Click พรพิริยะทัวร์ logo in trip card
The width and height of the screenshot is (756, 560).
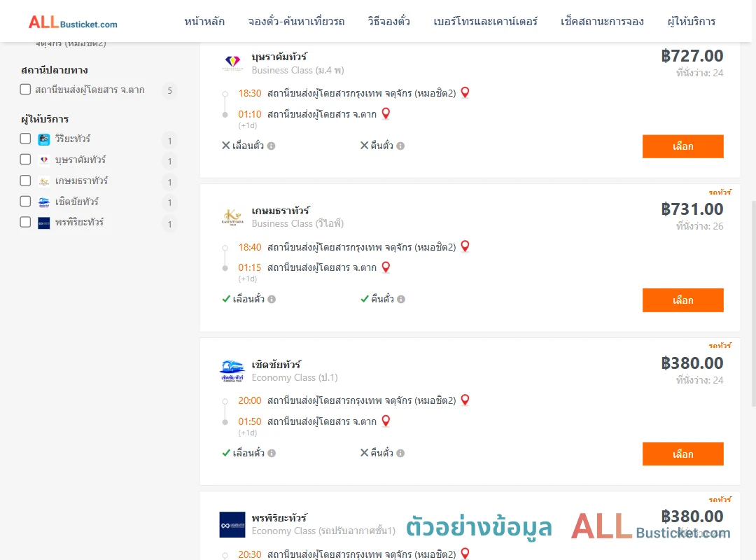[232, 525]
